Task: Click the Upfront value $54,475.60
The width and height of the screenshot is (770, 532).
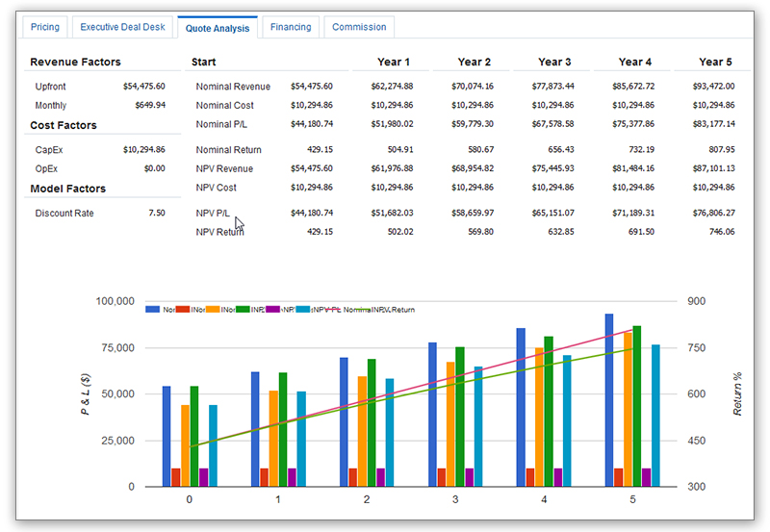Action: click(144, 87)
